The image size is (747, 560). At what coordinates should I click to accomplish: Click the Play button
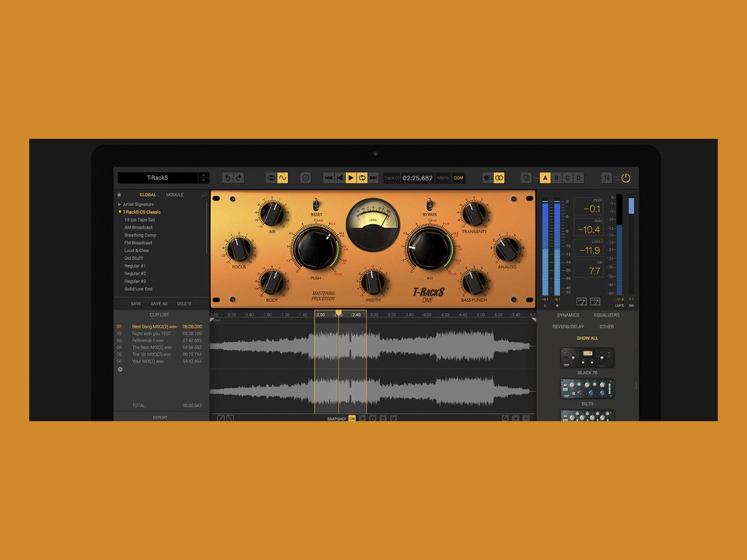pyautogui.click(x=351, y=177)
